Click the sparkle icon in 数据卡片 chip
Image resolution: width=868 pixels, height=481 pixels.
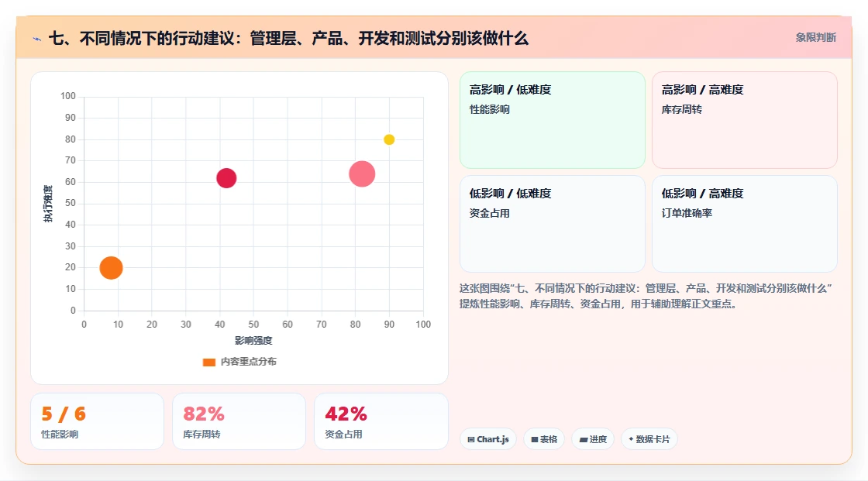point(631,439)
